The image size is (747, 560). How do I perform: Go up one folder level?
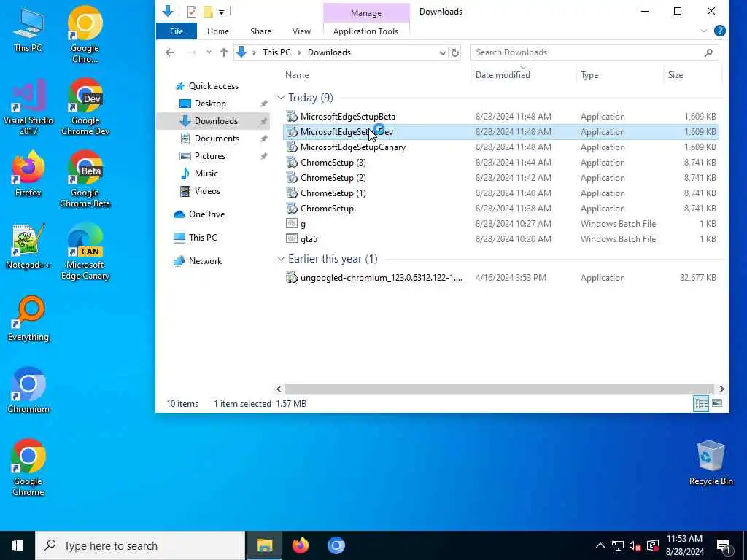coord(224,52)
